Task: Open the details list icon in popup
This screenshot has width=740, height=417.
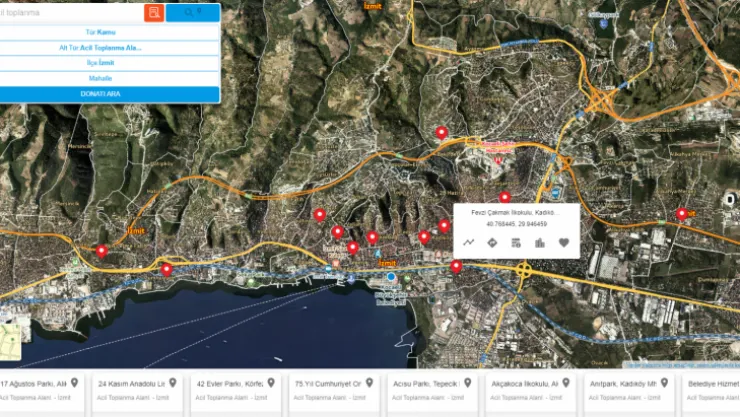Action: 516,242
